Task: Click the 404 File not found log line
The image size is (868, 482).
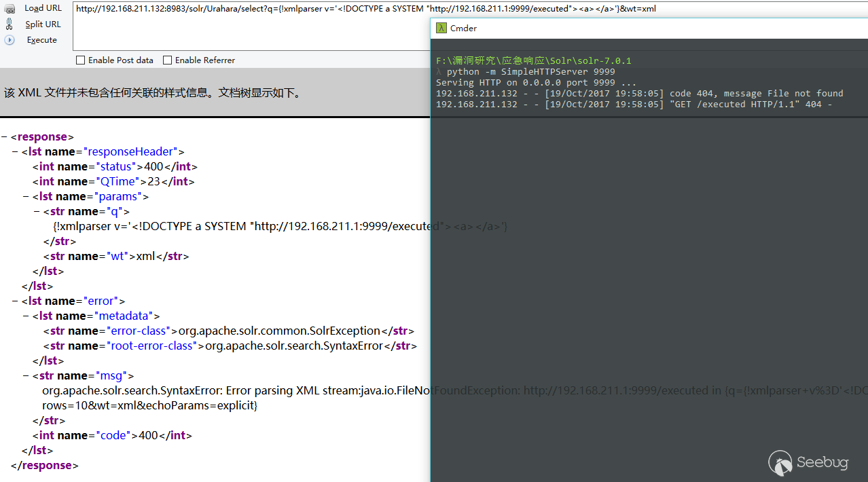Action: pyautogui.click(x=640, y=94)
